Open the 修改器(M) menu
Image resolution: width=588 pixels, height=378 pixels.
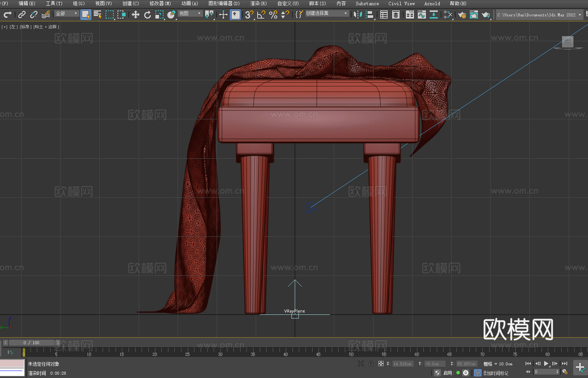(x=160, y=3)
